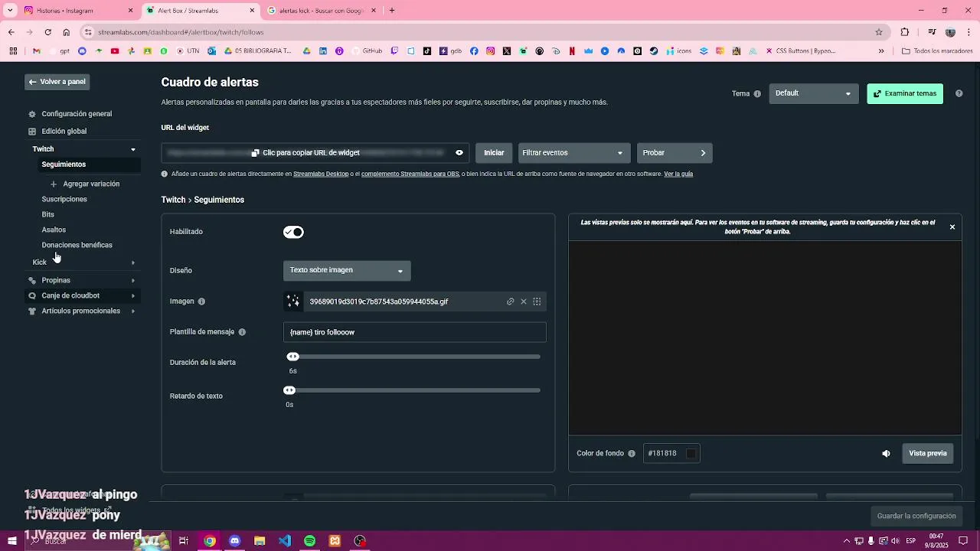Open the Filtrar eventos dropdown

click(x=574, y=153)
